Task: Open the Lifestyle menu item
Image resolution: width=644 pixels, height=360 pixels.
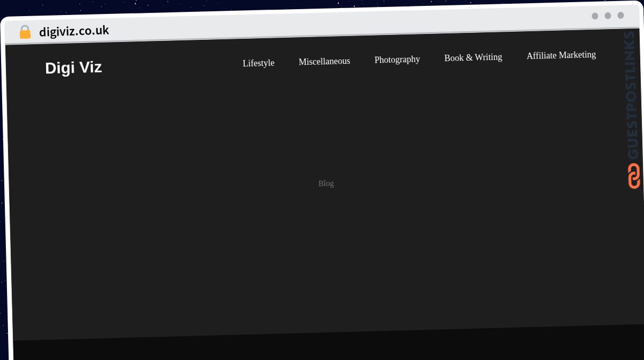Action: tap(258, 63)
